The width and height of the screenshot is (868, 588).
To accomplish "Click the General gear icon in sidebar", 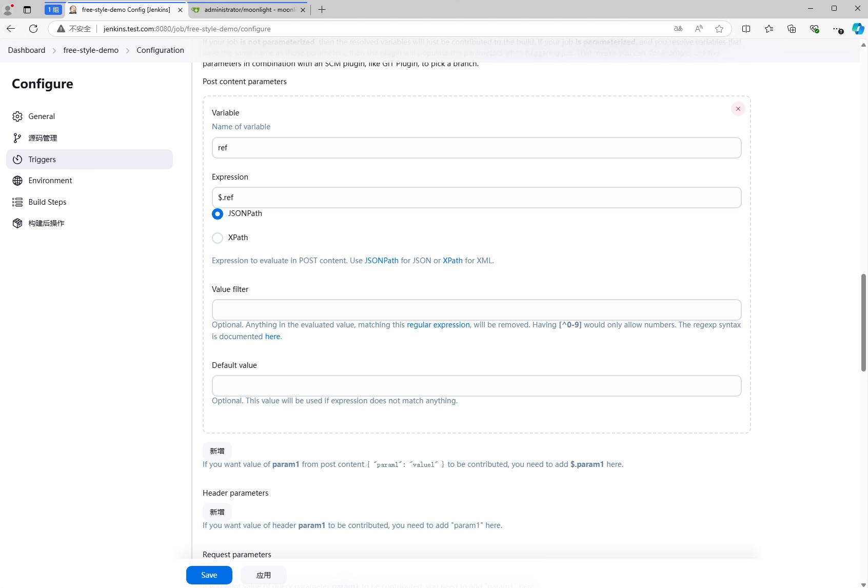I will pos(17,116).
